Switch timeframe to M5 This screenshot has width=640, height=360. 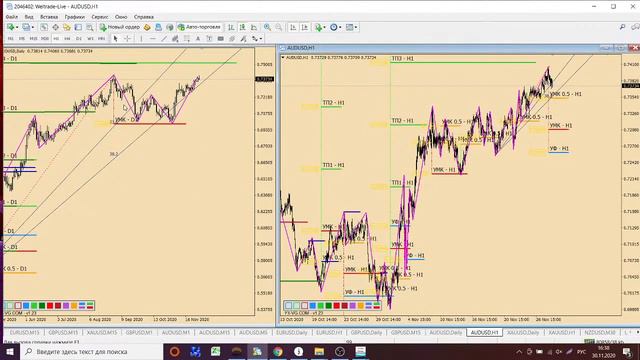click(22, 38)
